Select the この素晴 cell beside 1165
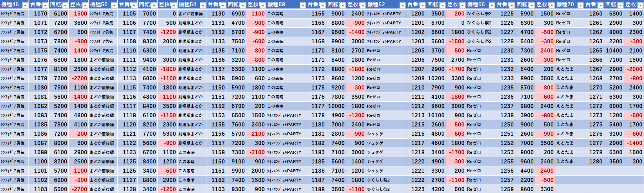Screen dimensions: 644x193 [286, 14]
